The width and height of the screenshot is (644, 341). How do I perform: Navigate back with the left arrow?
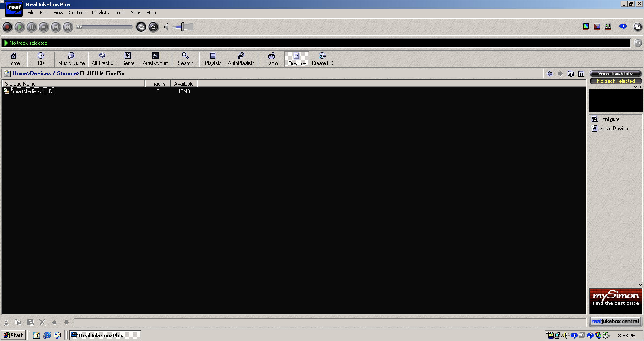pyautogui.click(x=550, y=73)
